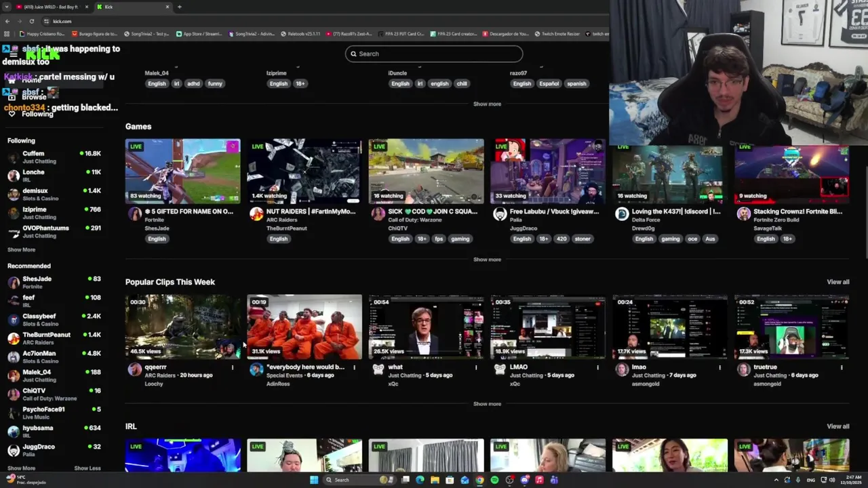This screenshot has width=868, height=488.
Task: Open Lonche channel in Following list
Action: (54, 176)
